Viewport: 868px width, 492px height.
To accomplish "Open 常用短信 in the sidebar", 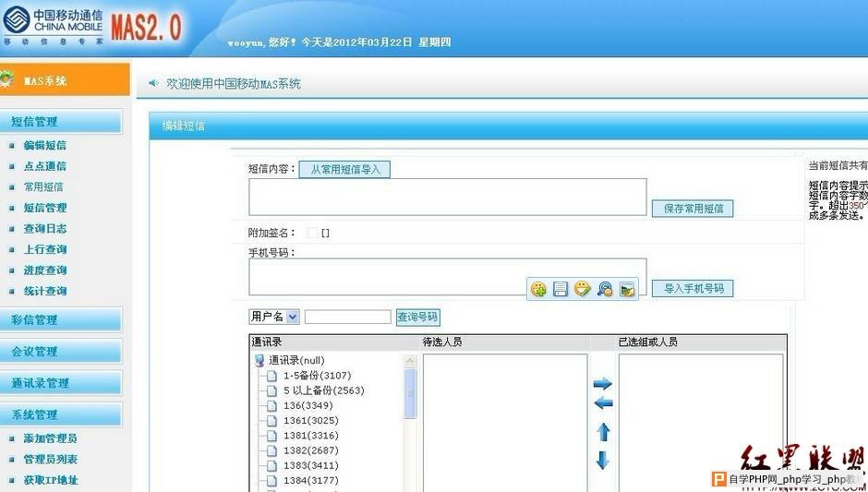I will point(43,187).
